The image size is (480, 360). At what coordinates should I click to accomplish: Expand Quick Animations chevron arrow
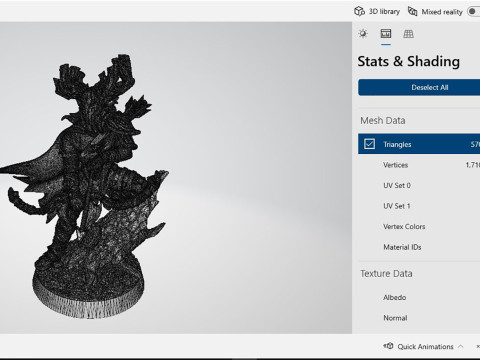(x=460, y=347)
